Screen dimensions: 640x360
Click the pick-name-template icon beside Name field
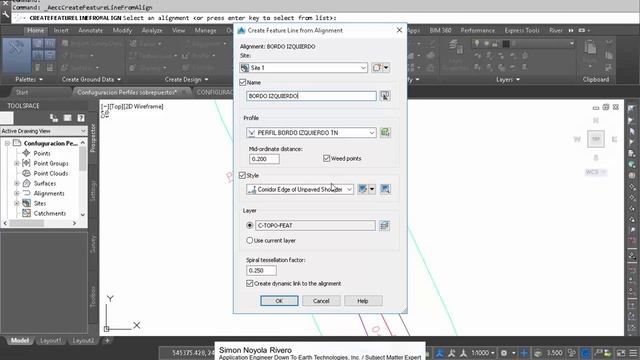coord(384,96)
